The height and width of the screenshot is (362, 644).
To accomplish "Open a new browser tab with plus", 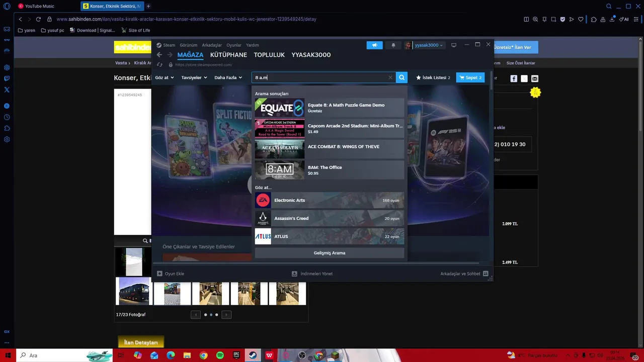I will tap(148, 6).
